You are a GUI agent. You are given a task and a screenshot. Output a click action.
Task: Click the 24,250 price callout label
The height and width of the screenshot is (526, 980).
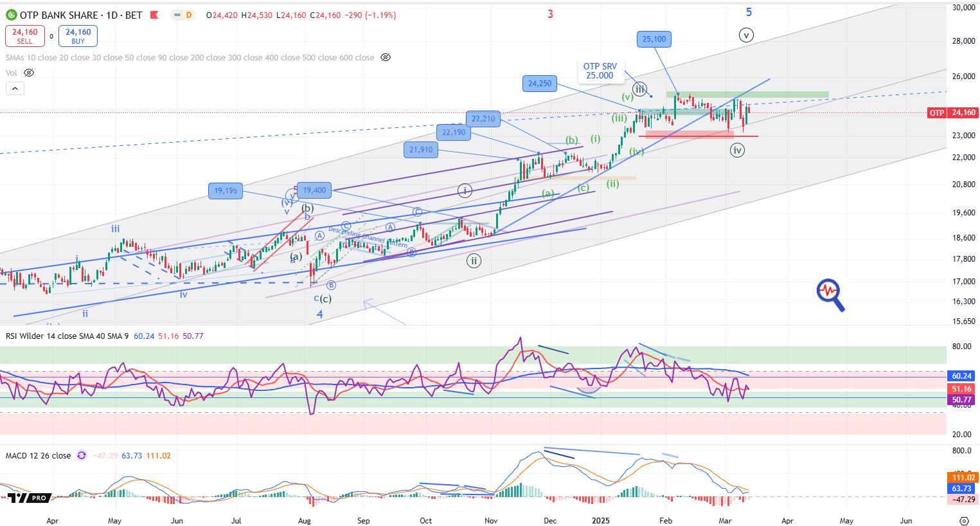pyautogui.click(x=540, y=83)
